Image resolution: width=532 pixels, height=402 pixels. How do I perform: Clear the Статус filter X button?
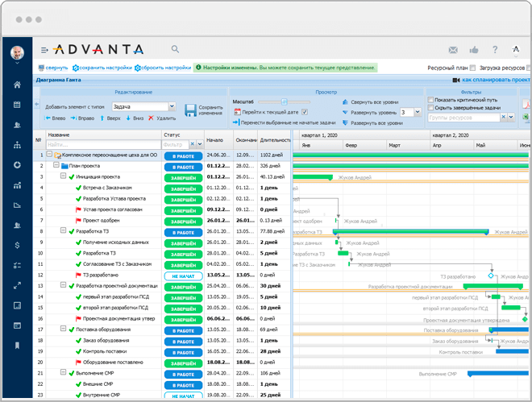(193, 144)
